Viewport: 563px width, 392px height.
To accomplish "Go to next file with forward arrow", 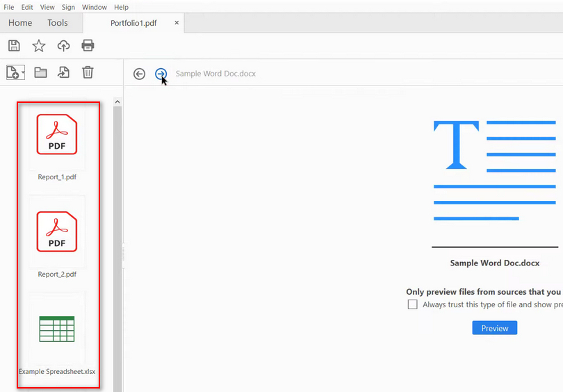I will tap(161, 74).
